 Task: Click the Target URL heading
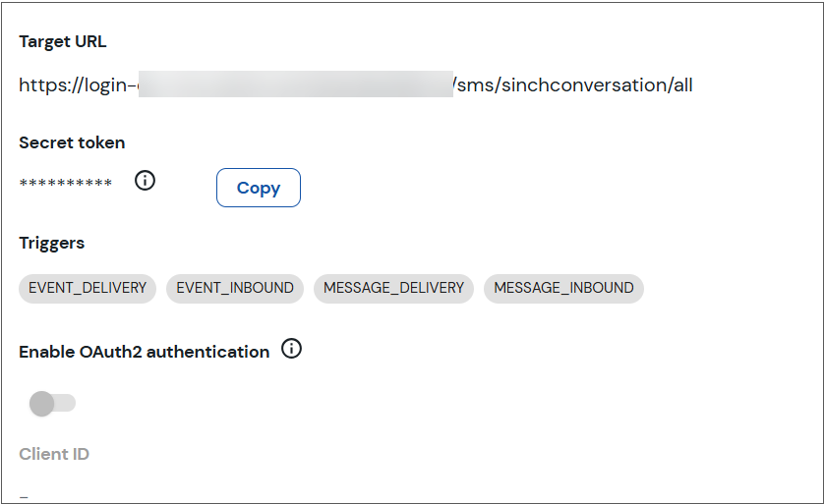coord(63,41)
